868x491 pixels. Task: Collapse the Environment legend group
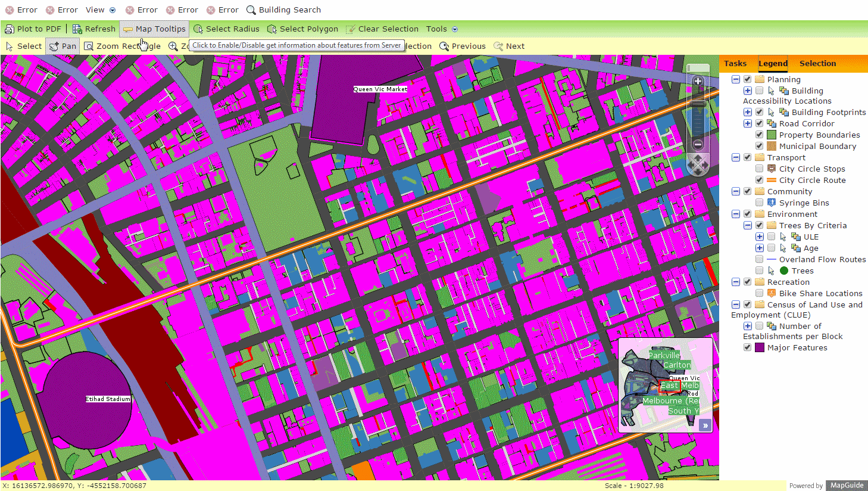click(x=736, y=213)
